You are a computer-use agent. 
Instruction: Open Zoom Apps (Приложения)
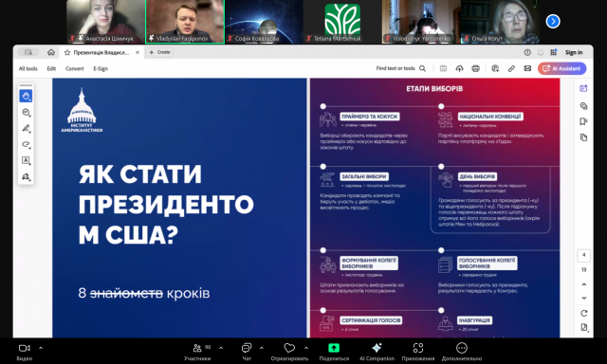(x=418, y=352)
